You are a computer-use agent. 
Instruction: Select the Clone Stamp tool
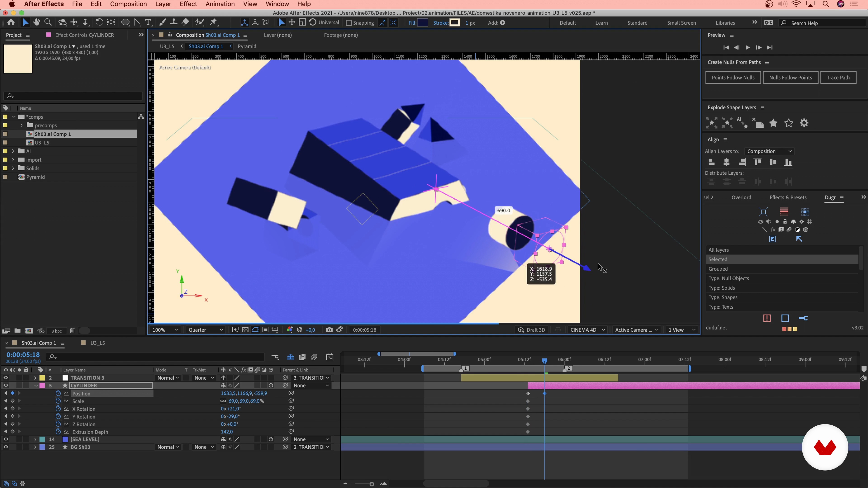pos(174,23)
